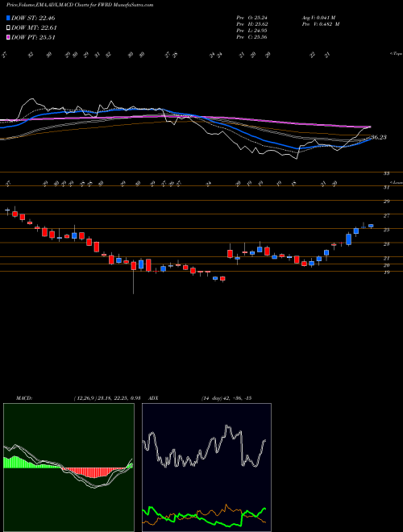Screen dimensions: 403x532
Task: Click inside the green MACD histogram chart
Action: tap(69, 468)
